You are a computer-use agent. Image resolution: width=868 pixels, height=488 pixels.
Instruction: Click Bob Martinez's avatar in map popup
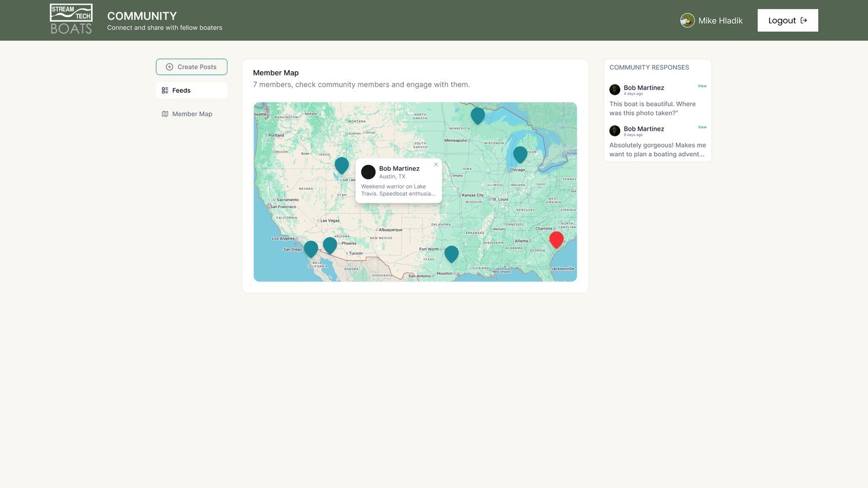coord(369,172)
